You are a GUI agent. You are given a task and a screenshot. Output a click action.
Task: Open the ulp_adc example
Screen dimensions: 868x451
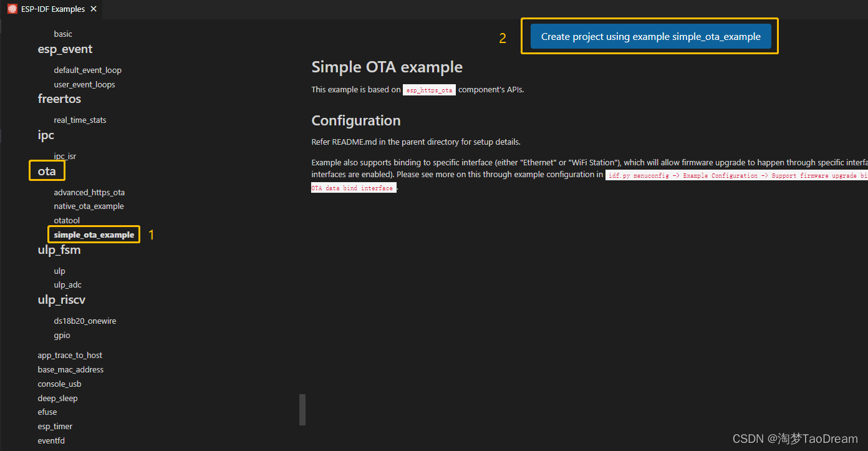[x=67, y=285]
